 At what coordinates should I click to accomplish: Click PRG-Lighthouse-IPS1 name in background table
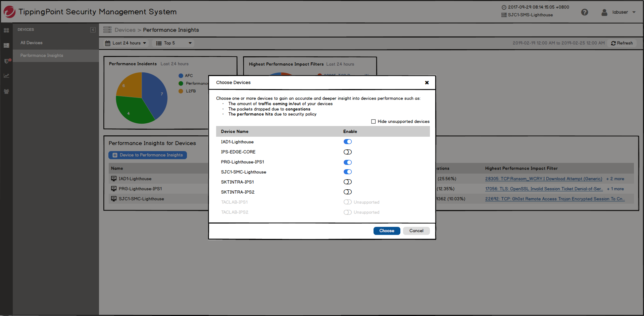point(140,189)
